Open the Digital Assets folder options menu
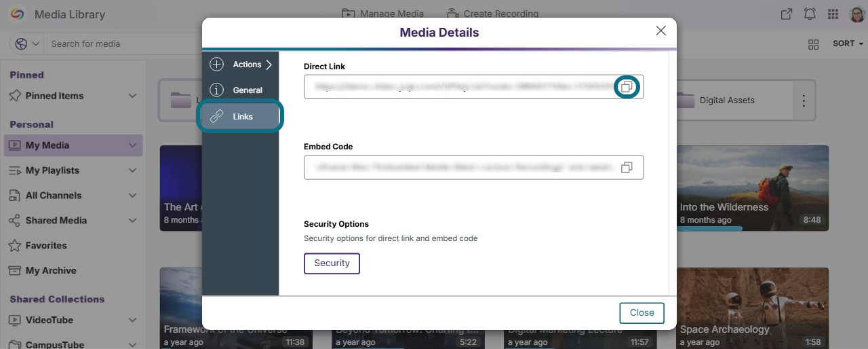The image size is (868, 349). point(804,100)
